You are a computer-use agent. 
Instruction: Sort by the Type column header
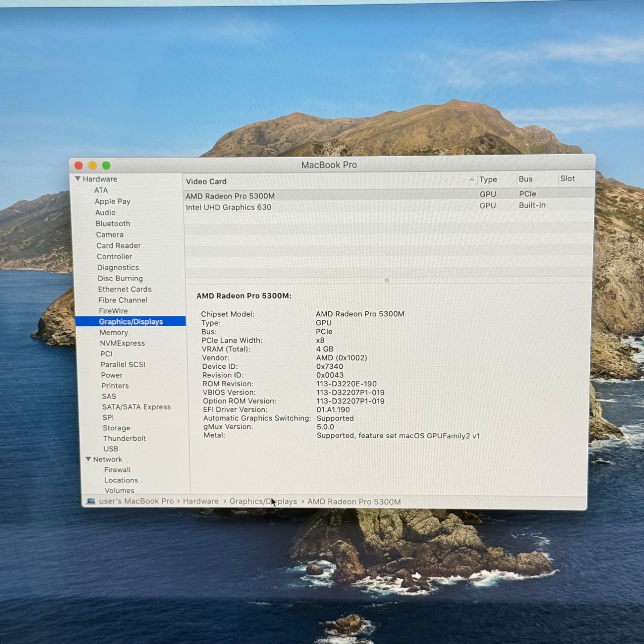(x=488, y=179)
